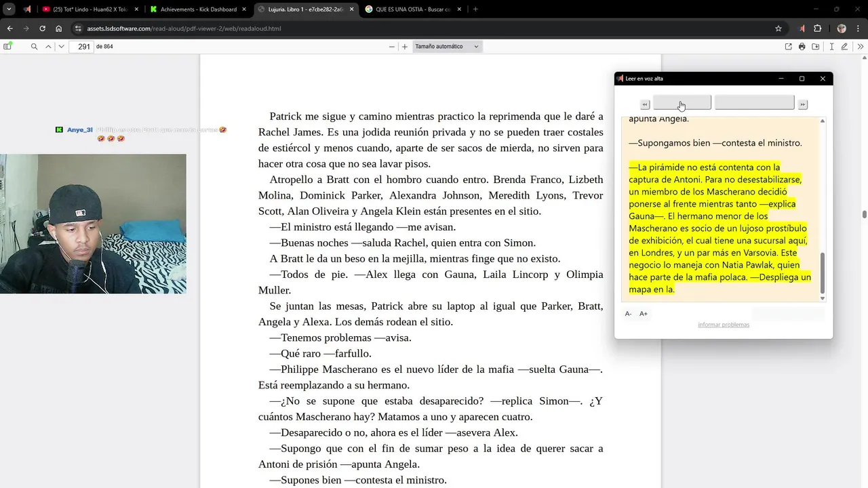Open the extensions puzzle menu
The width and height of the screenshot is (868, 488).
[x=818, y=28]
